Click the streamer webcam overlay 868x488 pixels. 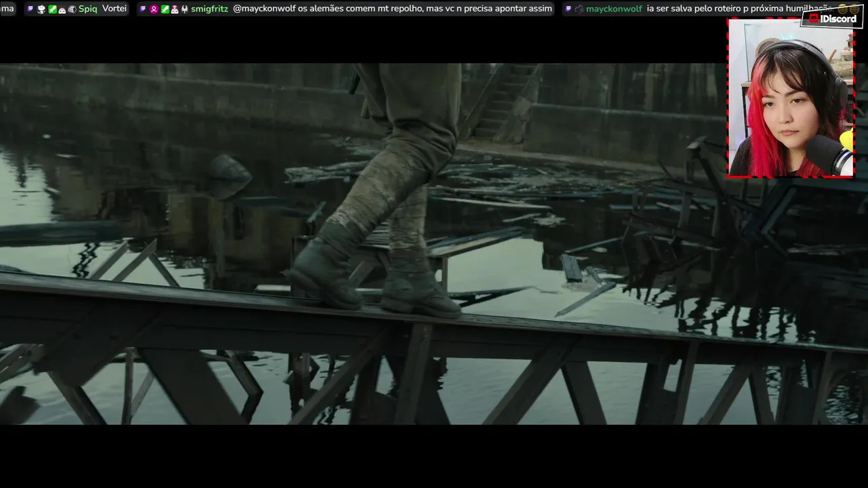(x=791, y=98)
